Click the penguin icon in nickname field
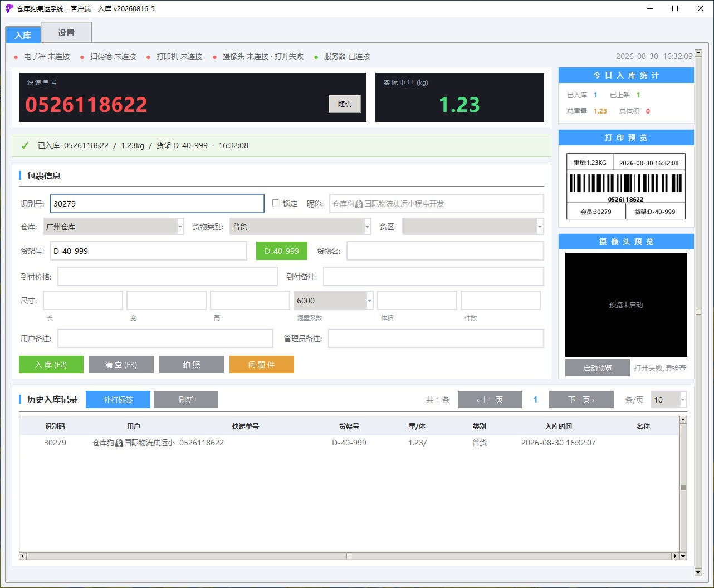Image resolution: width=714 pixels, height=588 pixels. pos(359,204)
